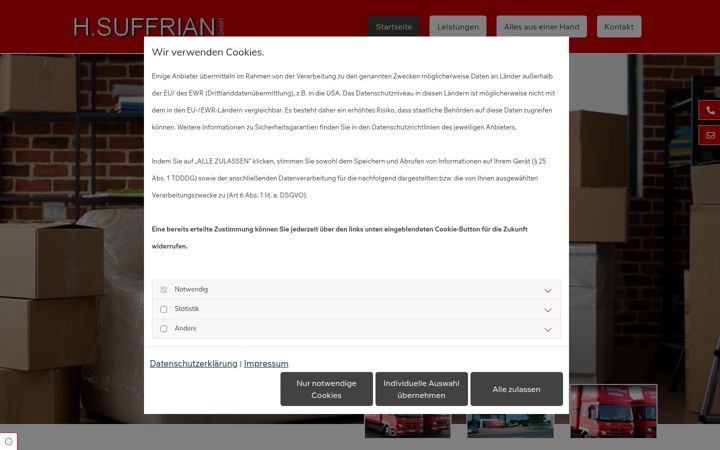
Task: Click the email envelope icon
Action: coord(710,135)
